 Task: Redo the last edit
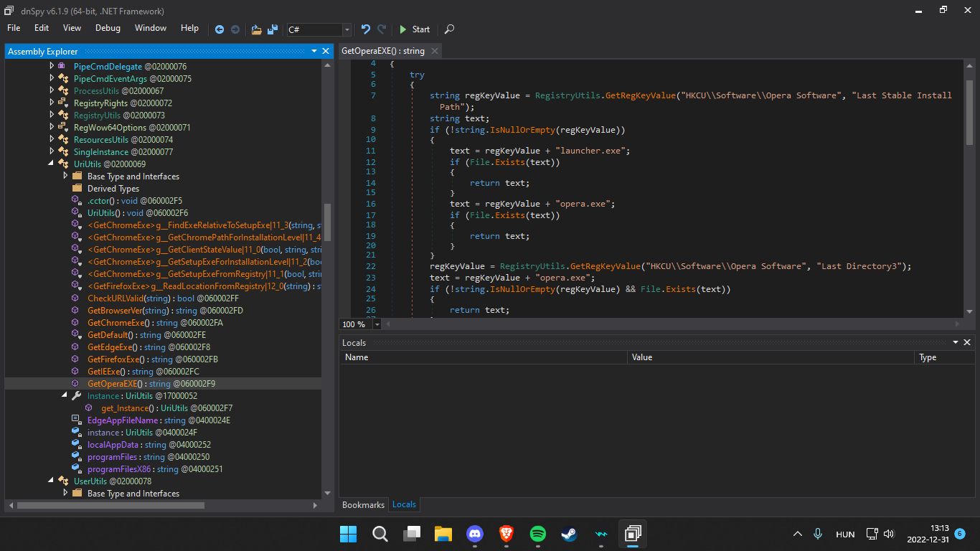click(381, 29)
